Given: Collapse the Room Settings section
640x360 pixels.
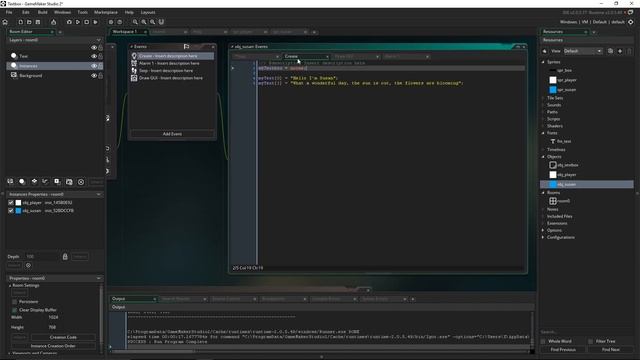Looking at the screenshot, I should coord(10,286).
